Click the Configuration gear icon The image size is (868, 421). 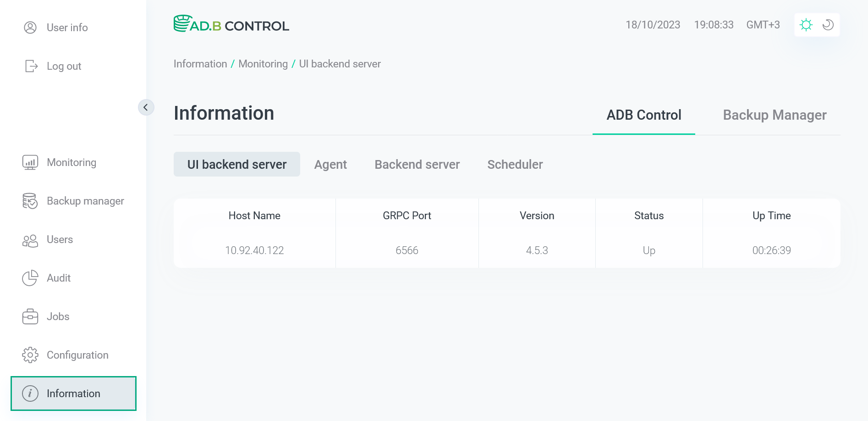[30, 355]
